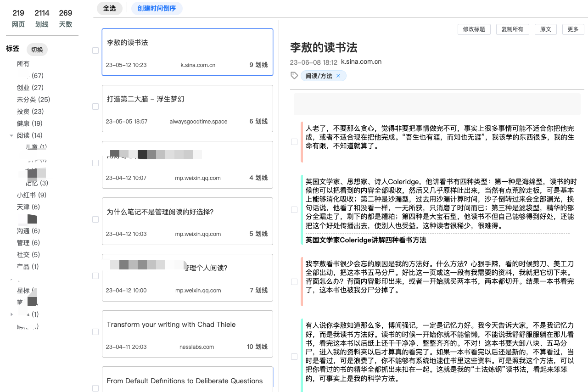Click 修改标题 to rename the article
The width and height of the screenshot is (588, 392).
[474, 29]
